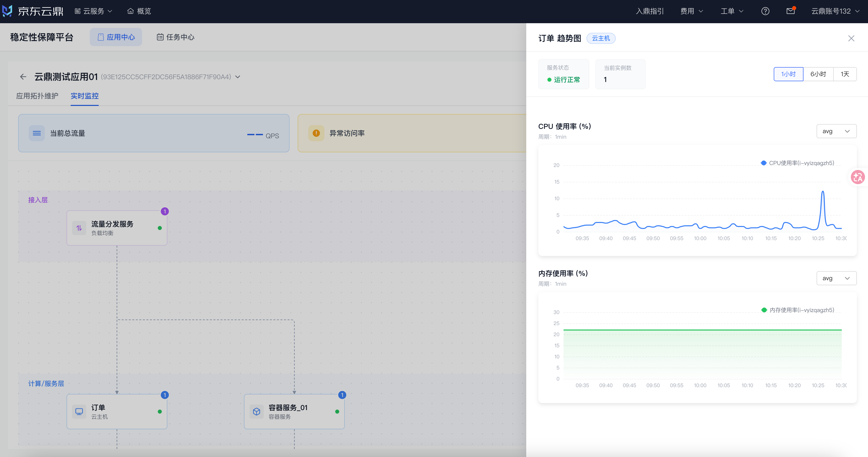Click the 流量分发服务 load balancer icon
868x457 pixels.
point(79,228)
